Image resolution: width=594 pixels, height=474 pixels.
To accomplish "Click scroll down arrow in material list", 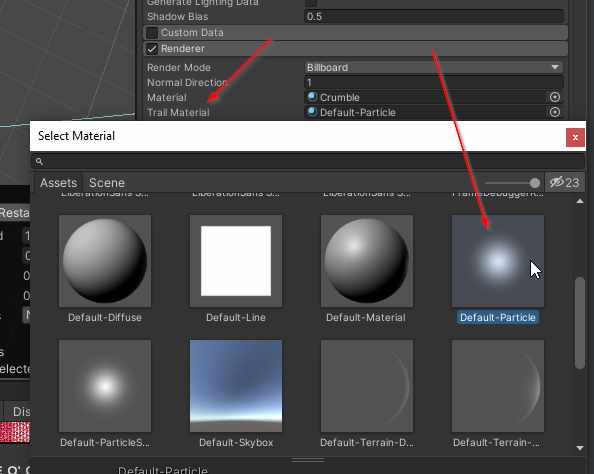I will tap(580, 448).
